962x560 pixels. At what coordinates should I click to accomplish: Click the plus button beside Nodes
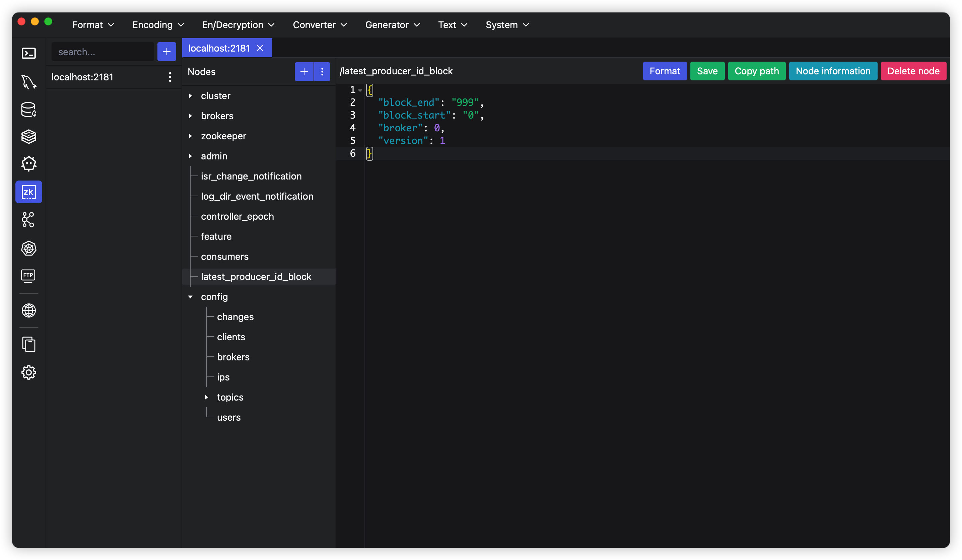(304, 72)
